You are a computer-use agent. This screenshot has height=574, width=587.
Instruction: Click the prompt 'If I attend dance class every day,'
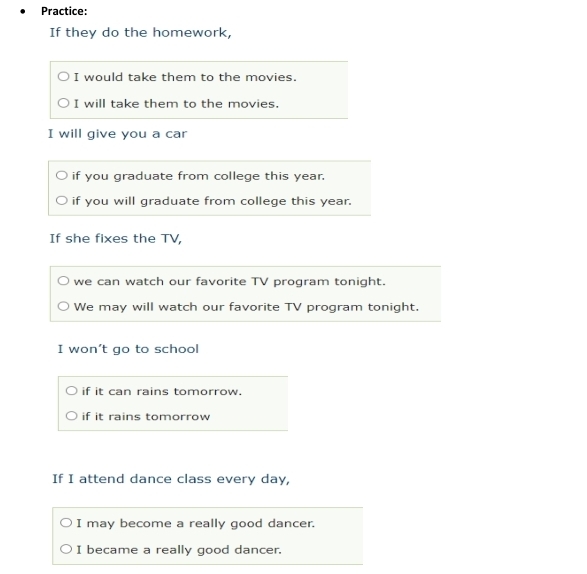point(171,479)
